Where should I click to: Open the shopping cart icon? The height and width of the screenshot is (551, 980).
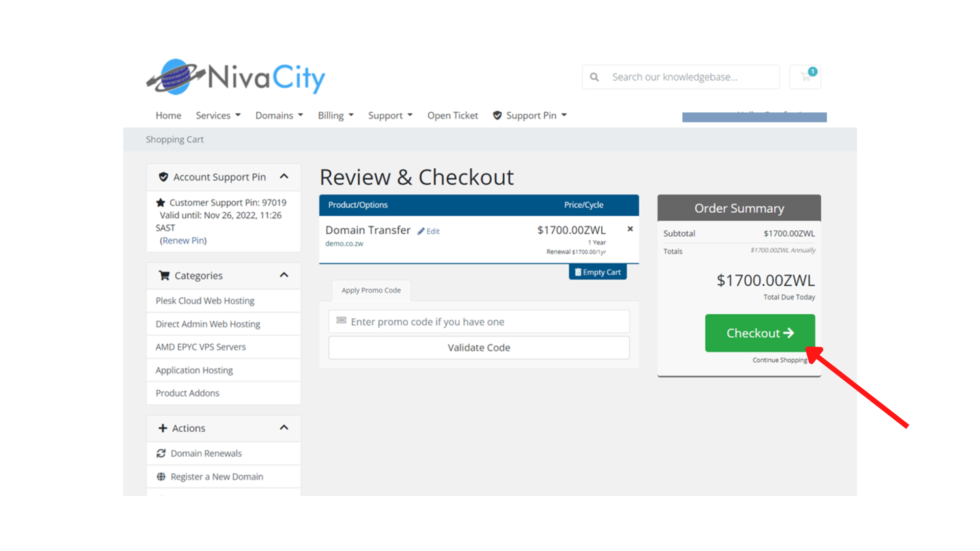[805, 77]
